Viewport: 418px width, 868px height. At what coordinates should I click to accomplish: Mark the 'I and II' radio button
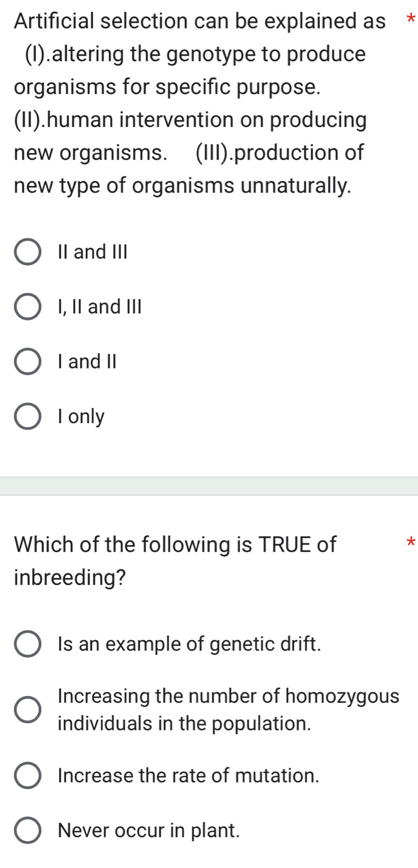(x=27, y=362)
